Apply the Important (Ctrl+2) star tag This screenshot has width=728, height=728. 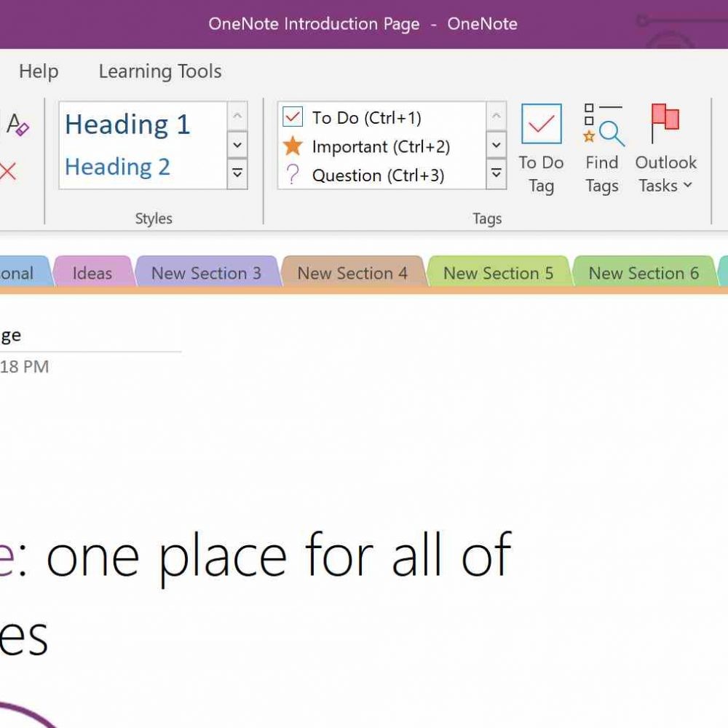381,146
